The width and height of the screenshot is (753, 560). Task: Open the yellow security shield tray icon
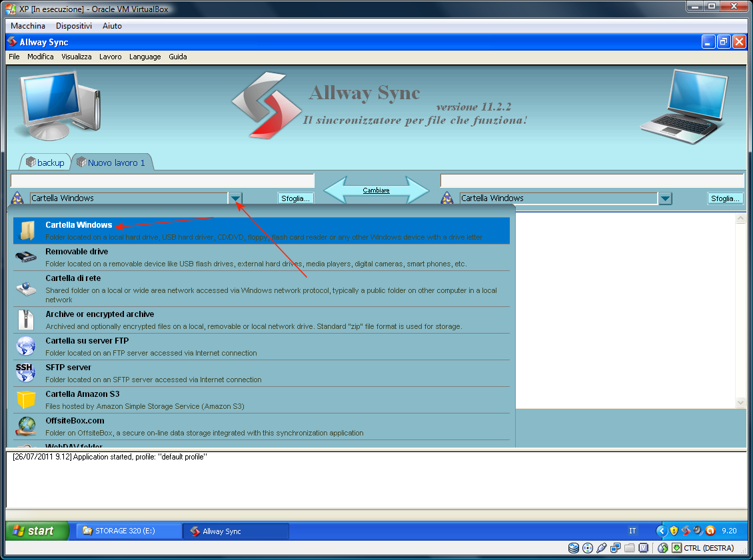[674, 531]
